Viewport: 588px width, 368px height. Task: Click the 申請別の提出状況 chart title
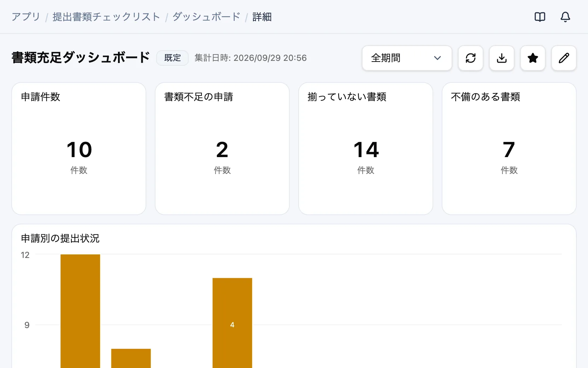click(x=60, y=238)
